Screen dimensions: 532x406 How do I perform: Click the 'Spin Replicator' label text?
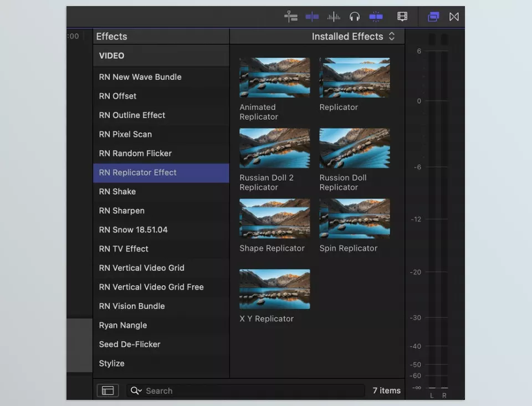pyautogui.click(x=349, y=248)
